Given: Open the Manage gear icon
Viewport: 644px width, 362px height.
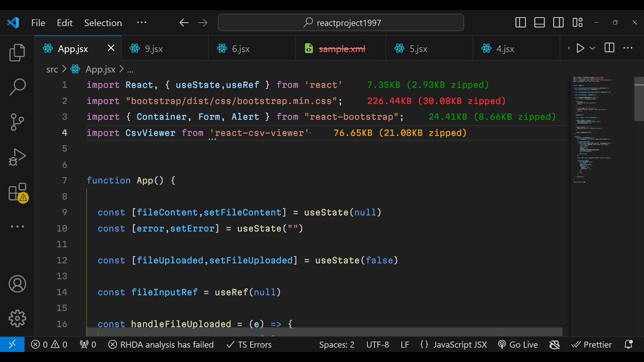Looking at the screenshot, I should coord(17,318).
